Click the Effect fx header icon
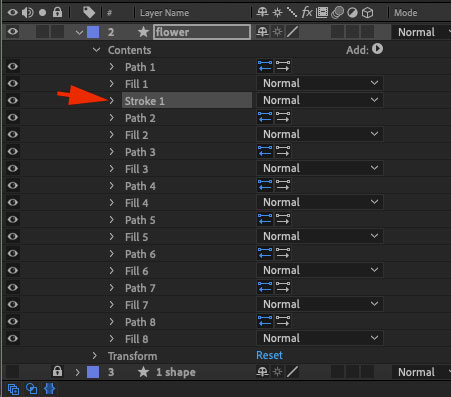The height and width of the screenshot is (397, 451). [307, 13]
